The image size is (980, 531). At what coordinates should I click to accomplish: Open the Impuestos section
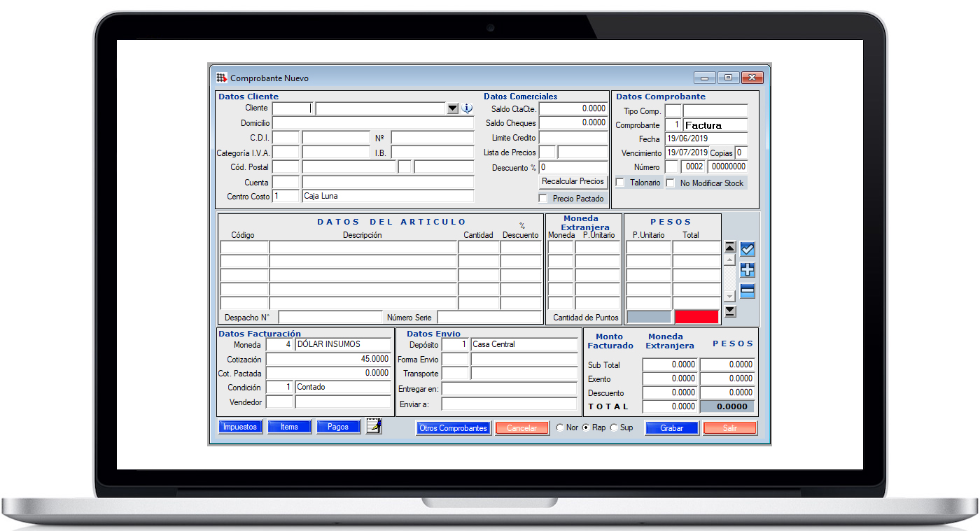[x=240, y=427]
